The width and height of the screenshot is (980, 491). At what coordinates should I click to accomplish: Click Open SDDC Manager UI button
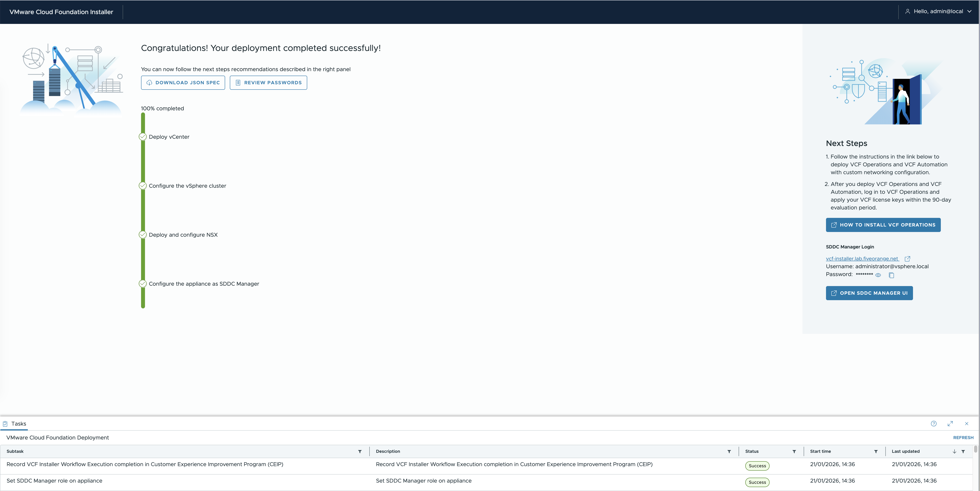pos(869,293)
